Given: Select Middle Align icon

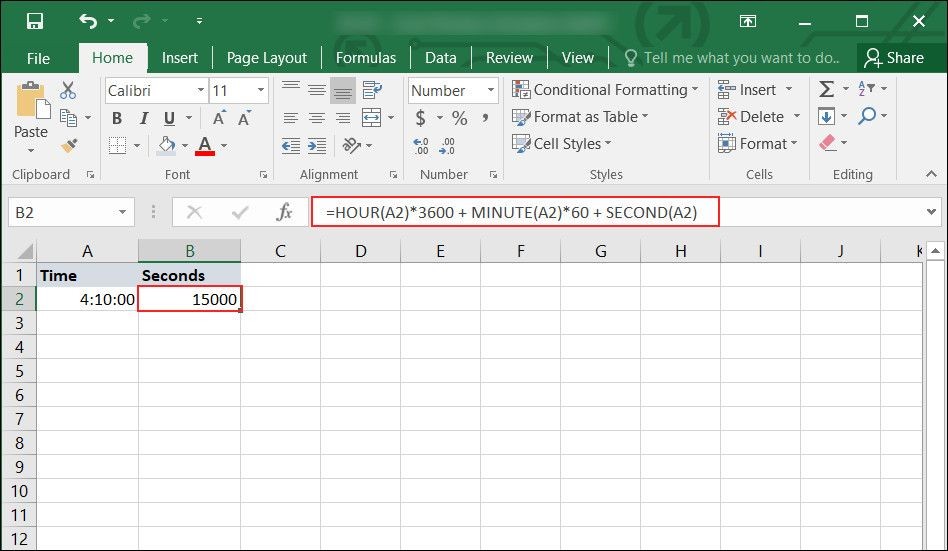Looking at the screenshot, I should click(x=317, y=90).
